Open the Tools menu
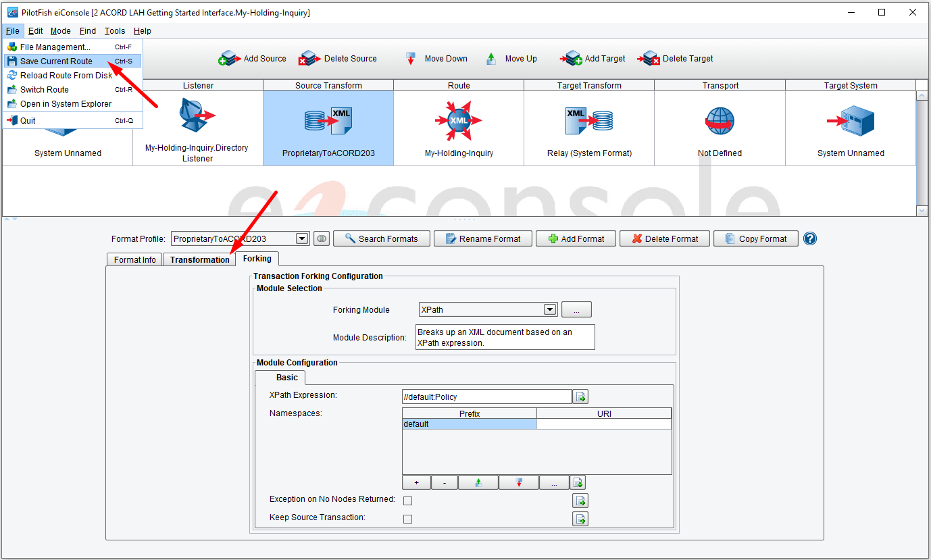Viewport: 931px width, 560px height. point(115,31)
